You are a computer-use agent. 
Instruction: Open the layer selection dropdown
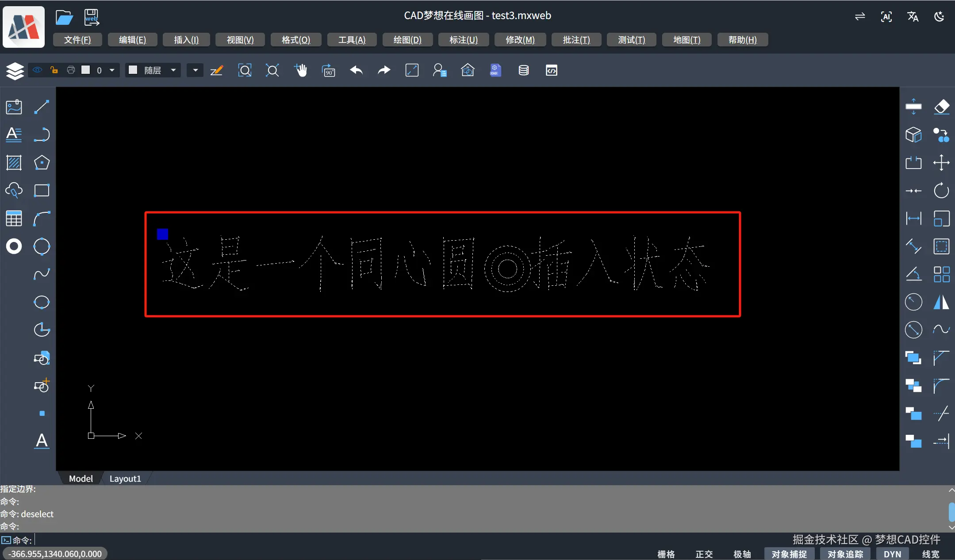[x=112, y=70]
